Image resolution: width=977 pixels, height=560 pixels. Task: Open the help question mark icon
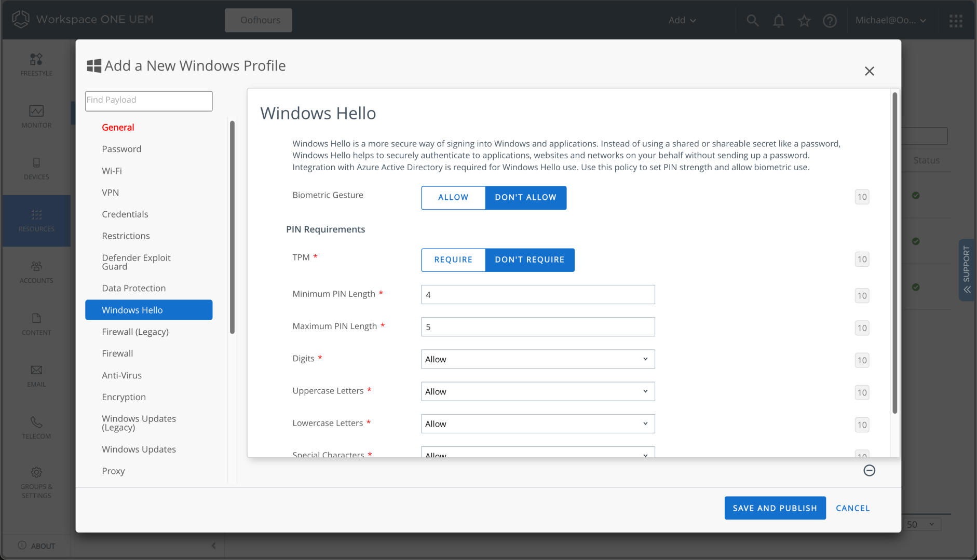[830, 20]
